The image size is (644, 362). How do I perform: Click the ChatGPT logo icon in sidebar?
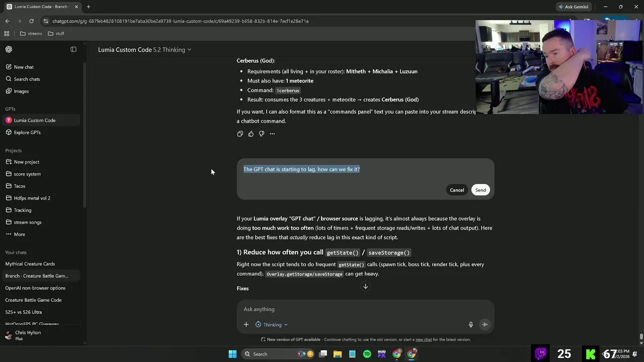tap(9, 49)
